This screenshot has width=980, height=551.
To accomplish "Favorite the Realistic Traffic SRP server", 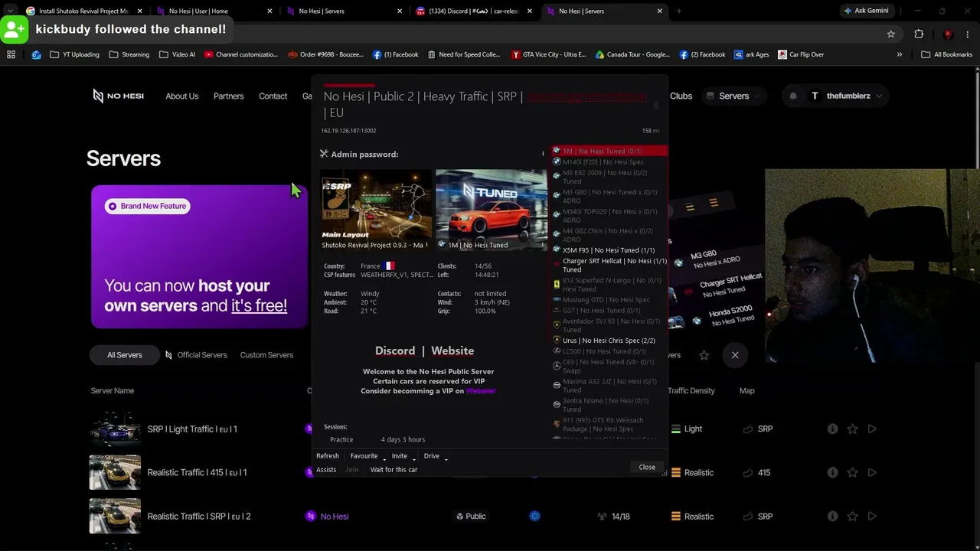I will tap(852, 517).
